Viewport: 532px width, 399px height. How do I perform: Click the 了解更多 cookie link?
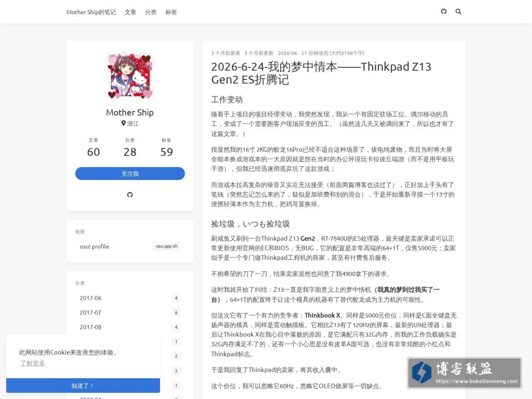(33, 363)
